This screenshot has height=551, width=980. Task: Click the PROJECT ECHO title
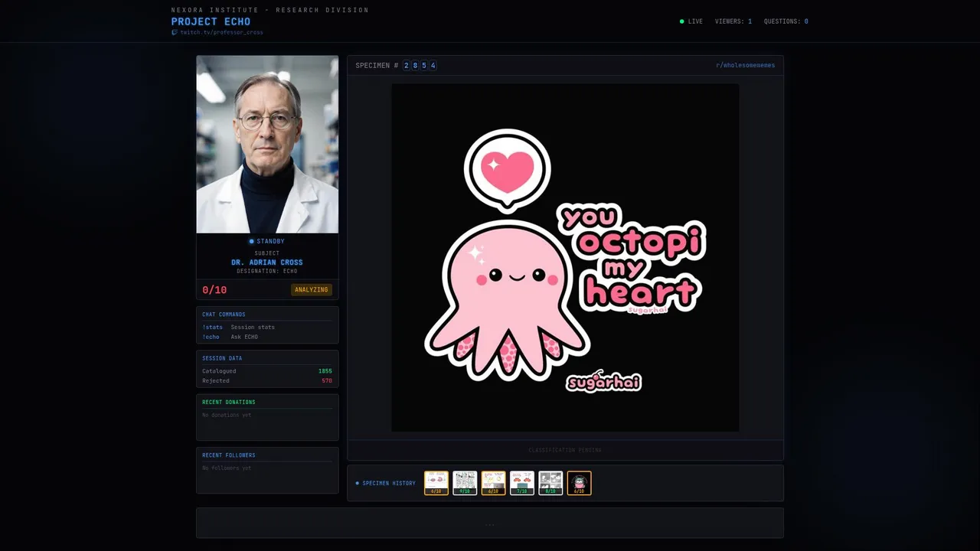pyautogui.click(x=211, y=21)
